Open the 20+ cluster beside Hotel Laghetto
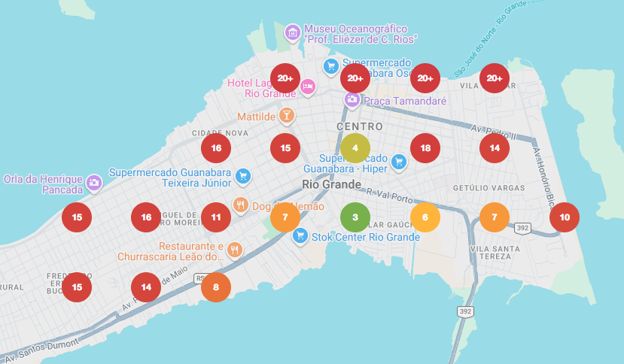This screenshot has height=364, width=624. point(285,78)
